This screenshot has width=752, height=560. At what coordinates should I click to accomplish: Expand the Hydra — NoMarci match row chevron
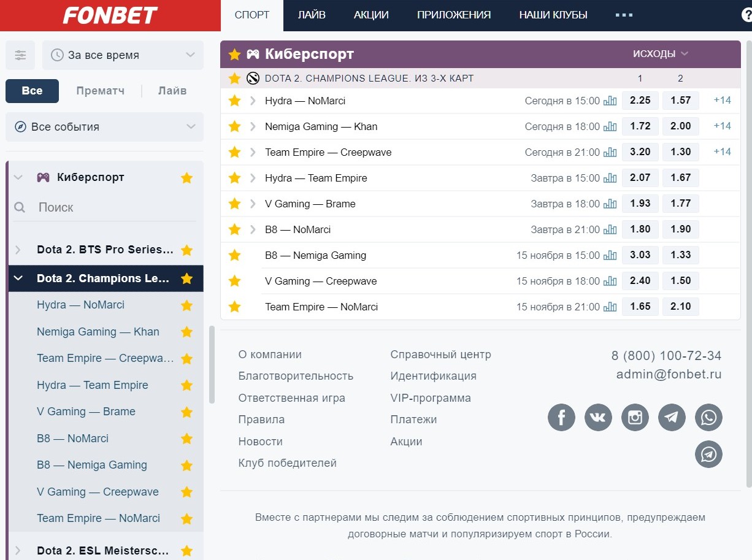coord(253,101)
